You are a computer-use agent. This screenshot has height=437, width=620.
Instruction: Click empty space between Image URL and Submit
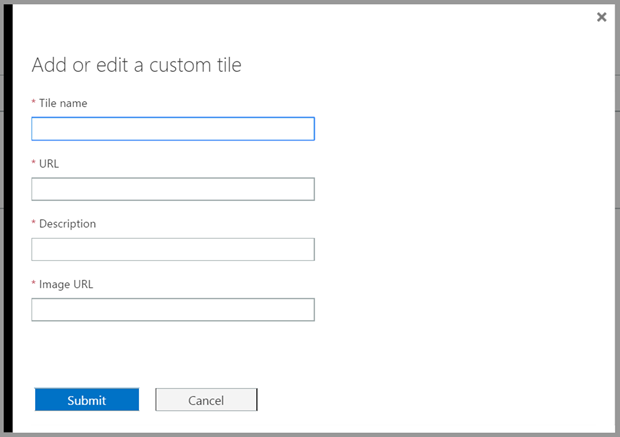173,353
